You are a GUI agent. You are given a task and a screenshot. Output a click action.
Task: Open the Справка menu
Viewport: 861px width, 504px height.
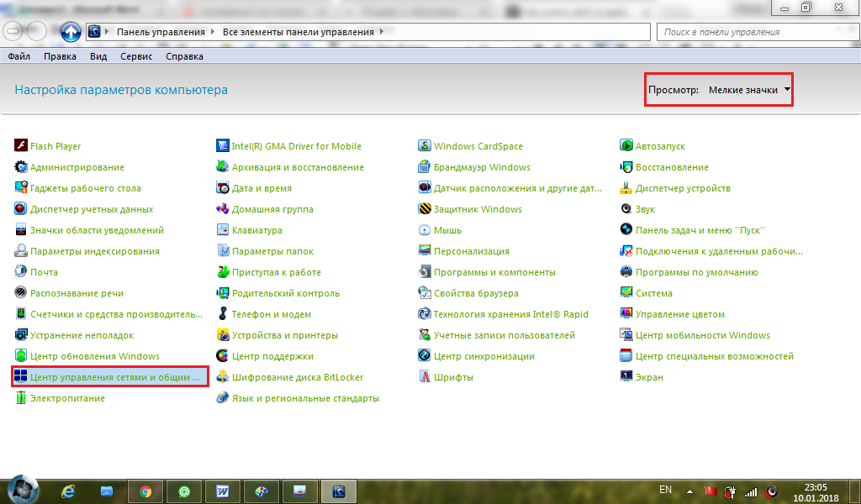click(x=184, y=56)
